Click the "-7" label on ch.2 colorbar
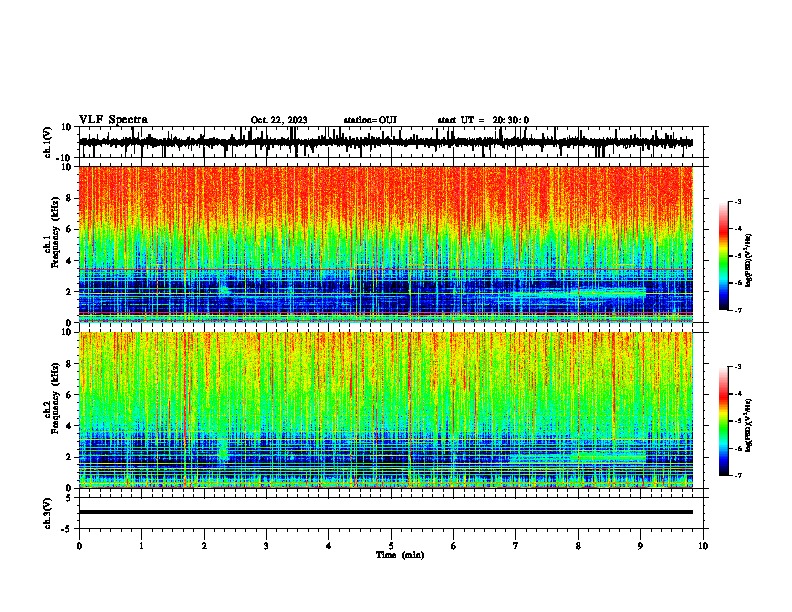 tap(737, 475)
